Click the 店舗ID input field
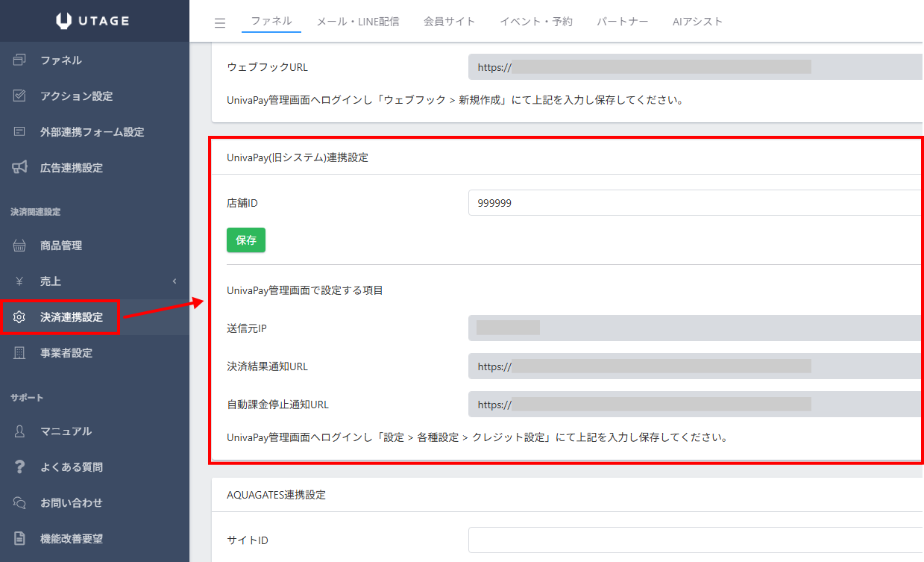Screen dimensions: 924x562 click(694, 202)
